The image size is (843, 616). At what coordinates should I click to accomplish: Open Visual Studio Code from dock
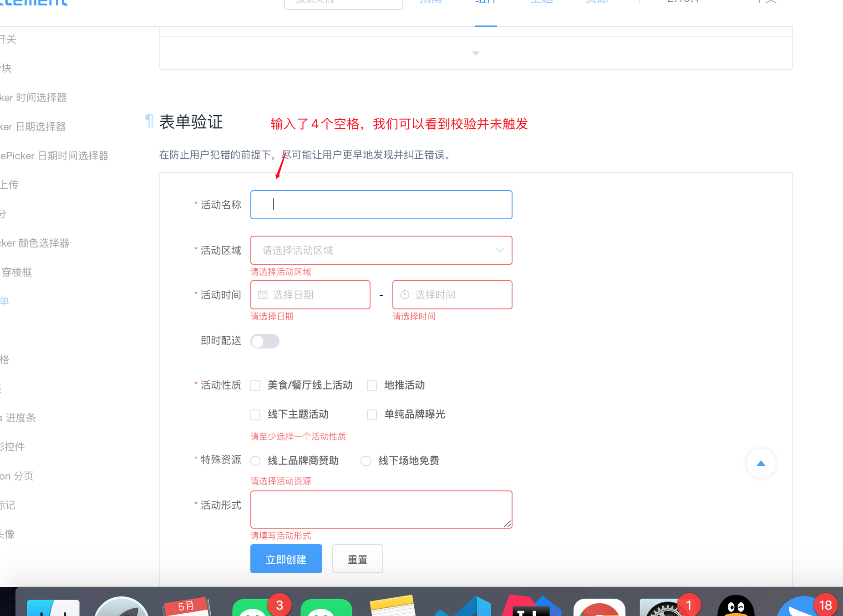[463, 606]
